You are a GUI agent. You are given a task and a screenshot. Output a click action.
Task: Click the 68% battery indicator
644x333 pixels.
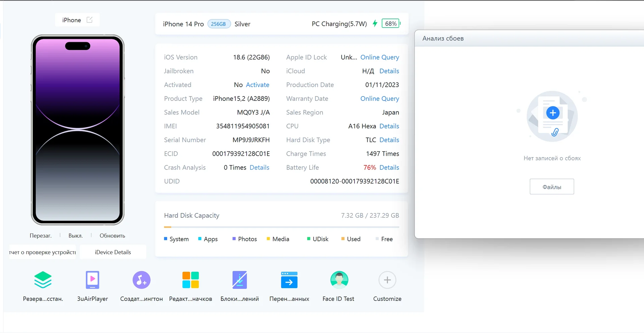point(391,23)
